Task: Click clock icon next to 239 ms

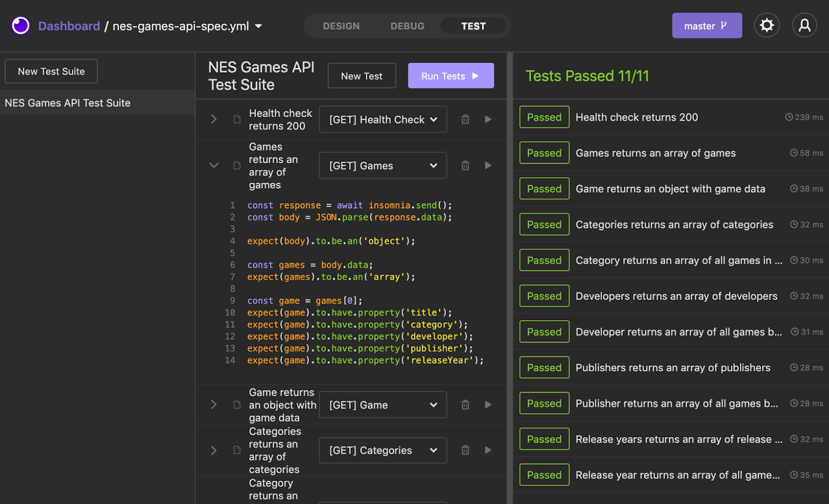Action: [789, 117]
